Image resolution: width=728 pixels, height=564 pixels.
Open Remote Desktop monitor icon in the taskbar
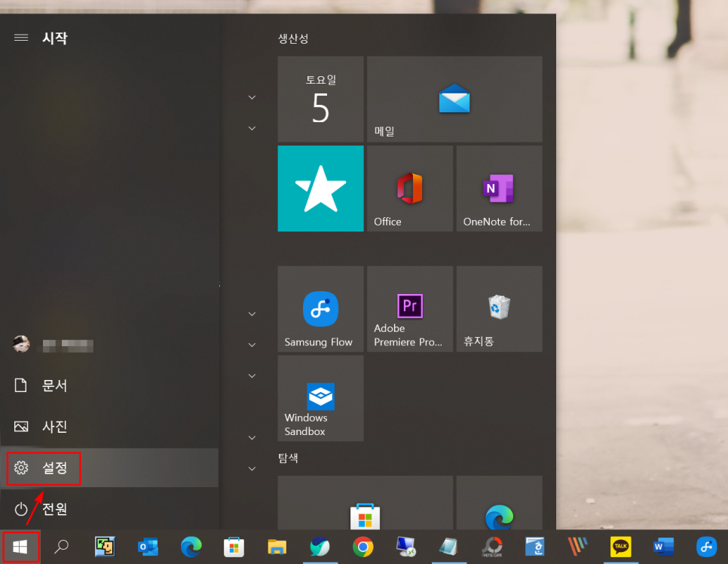point(405,547)
